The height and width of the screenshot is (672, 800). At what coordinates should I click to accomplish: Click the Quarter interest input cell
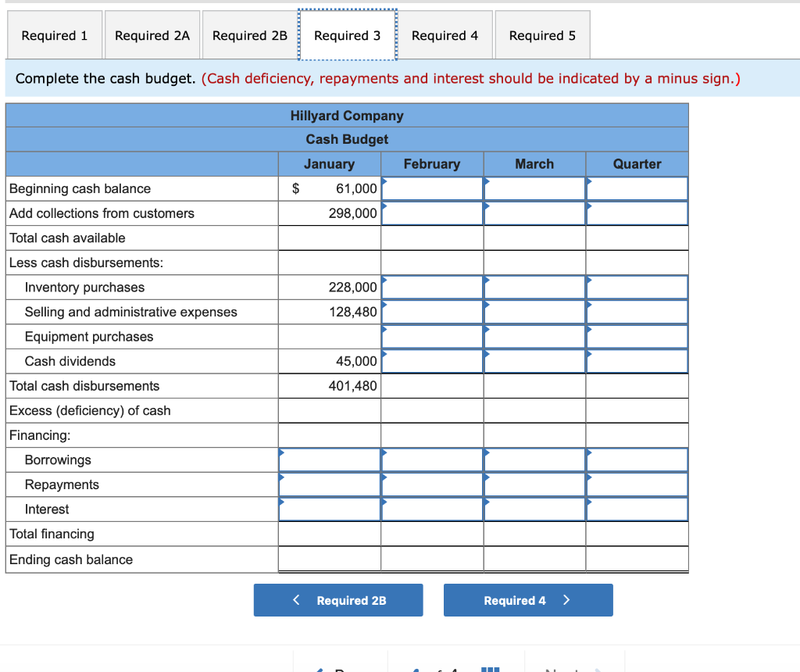click(x=637, y=509)
